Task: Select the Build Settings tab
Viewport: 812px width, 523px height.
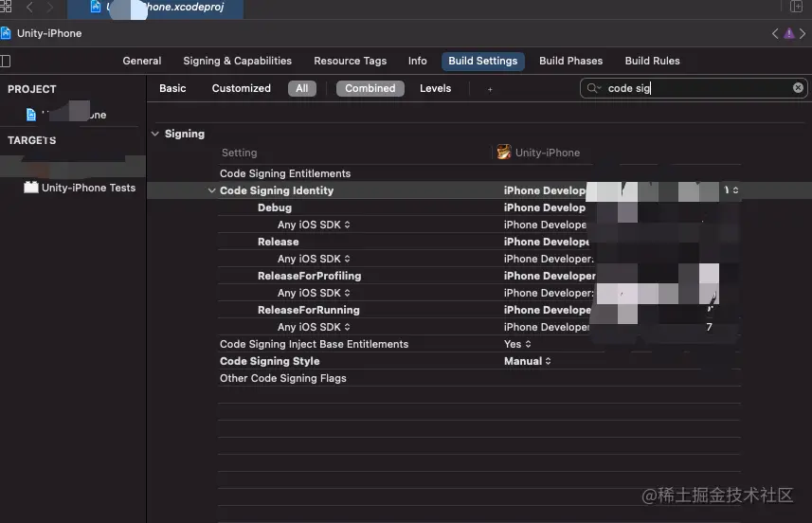Action: tap(482, 61)
